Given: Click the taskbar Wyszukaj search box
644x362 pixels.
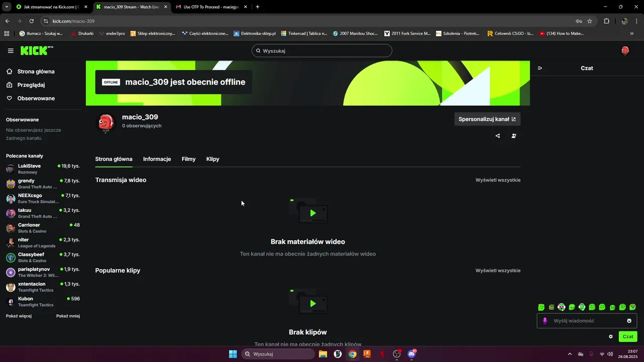Looking at the screenshot, I should 278,354.
